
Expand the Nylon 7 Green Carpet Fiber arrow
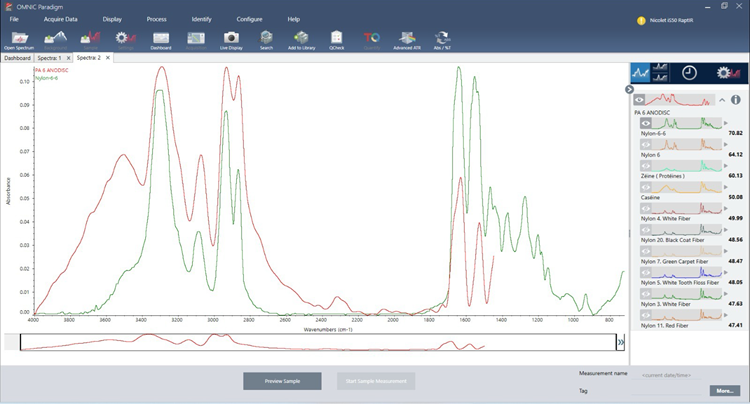[726, 251]
